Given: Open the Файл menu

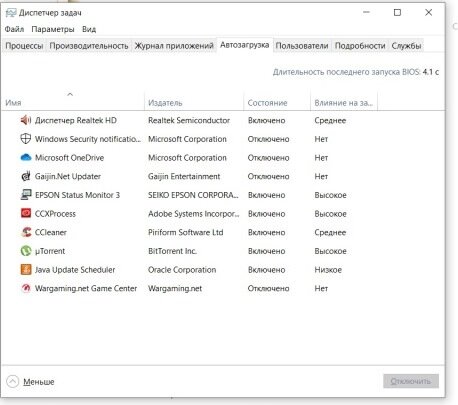Looking at the screenshot, I should (14, 29).
